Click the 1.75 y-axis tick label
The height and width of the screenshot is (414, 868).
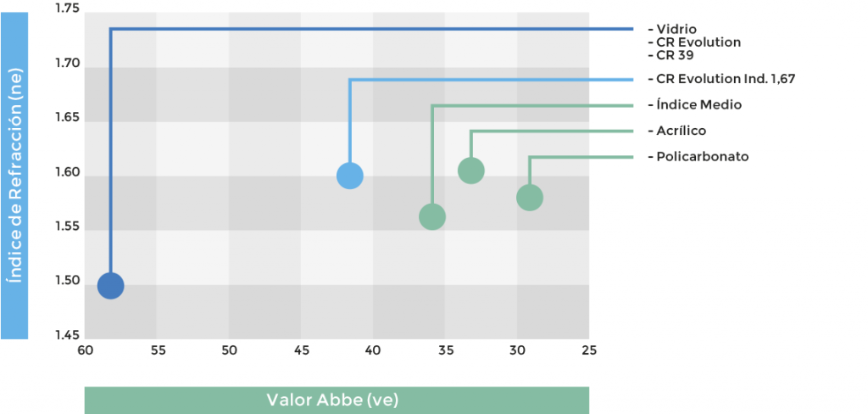[x=65, y=8]
